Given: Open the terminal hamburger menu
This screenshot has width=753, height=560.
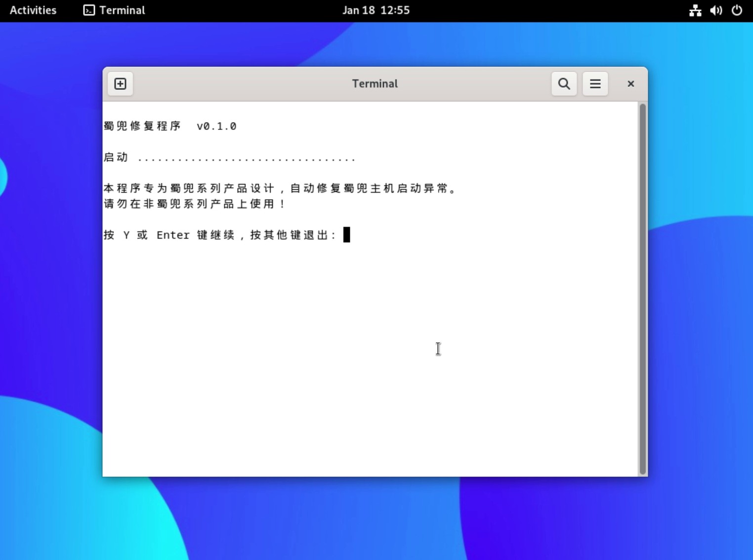Looking at the screenshot, I should point(595,84).
